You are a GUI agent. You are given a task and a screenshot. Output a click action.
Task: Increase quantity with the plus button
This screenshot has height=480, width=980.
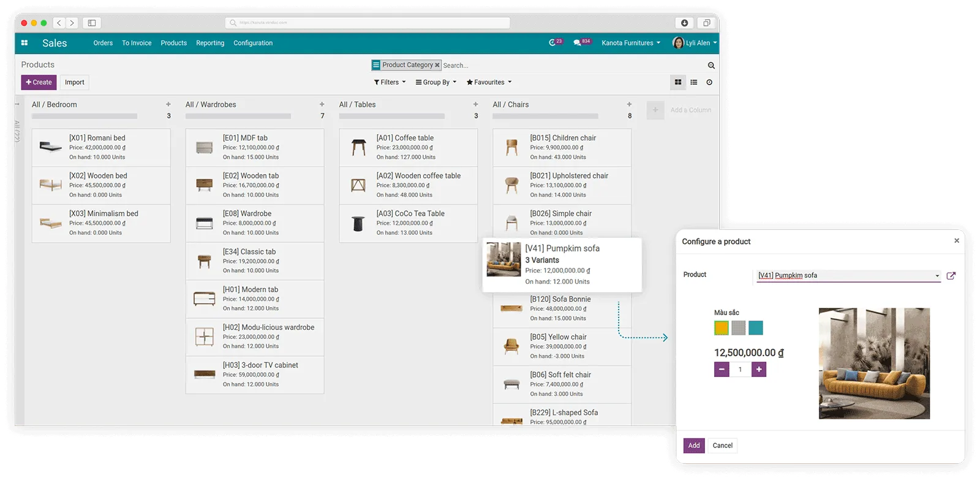click(759, 369)
